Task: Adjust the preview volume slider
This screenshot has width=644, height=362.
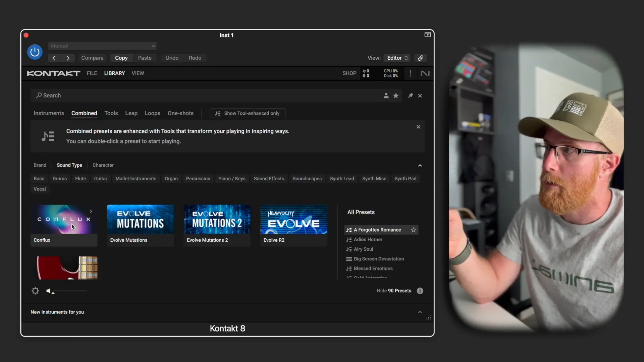Action: [x=70, y=291]
